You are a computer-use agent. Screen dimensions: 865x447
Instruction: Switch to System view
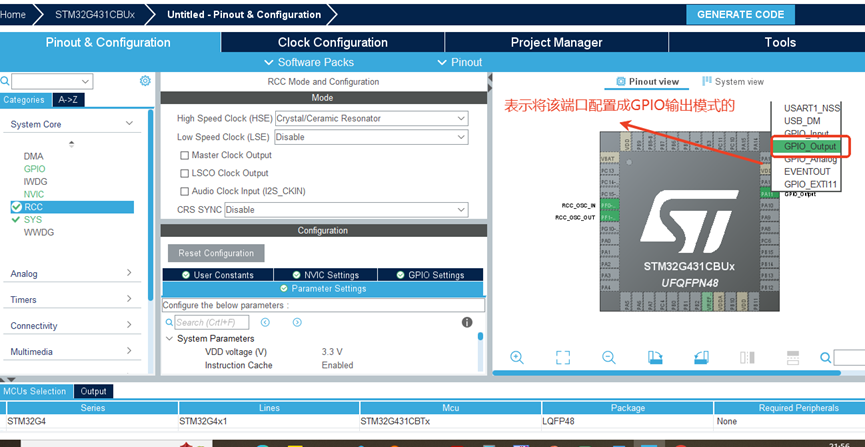coord(733,82)
